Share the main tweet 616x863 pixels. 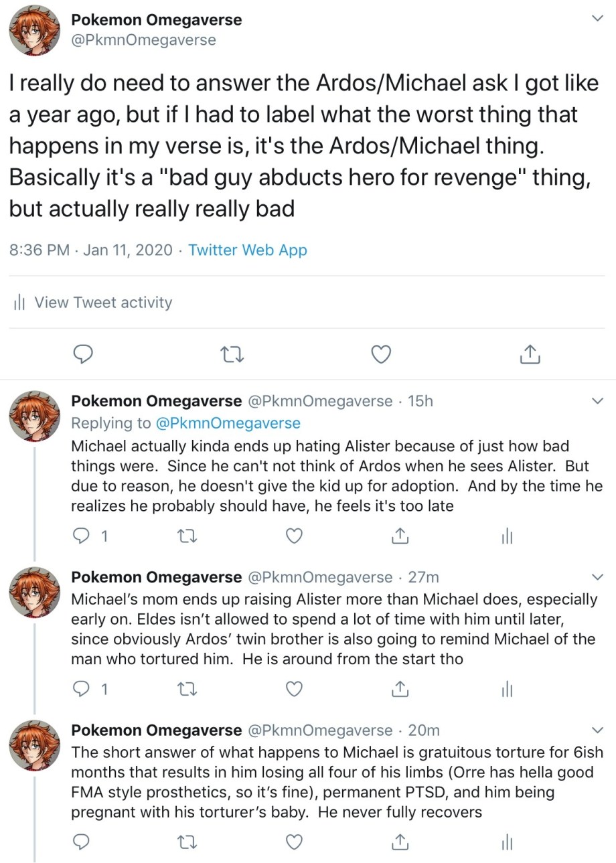530,354
